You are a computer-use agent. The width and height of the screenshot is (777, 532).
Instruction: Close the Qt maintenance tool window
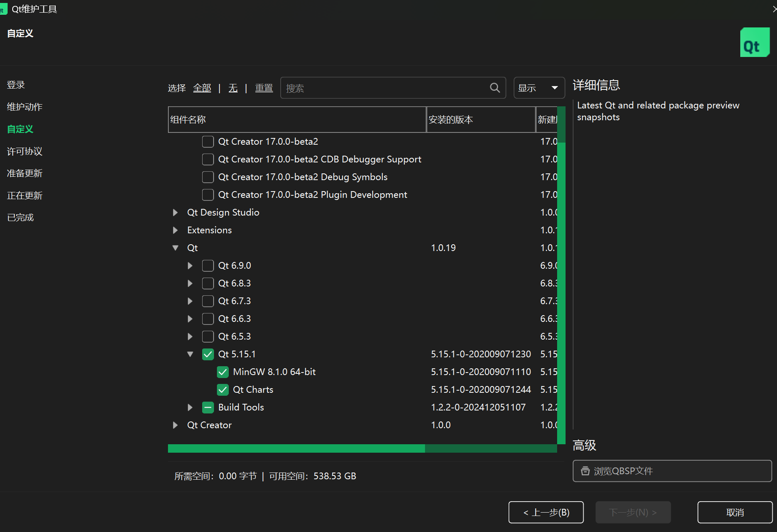pos(774,9)
